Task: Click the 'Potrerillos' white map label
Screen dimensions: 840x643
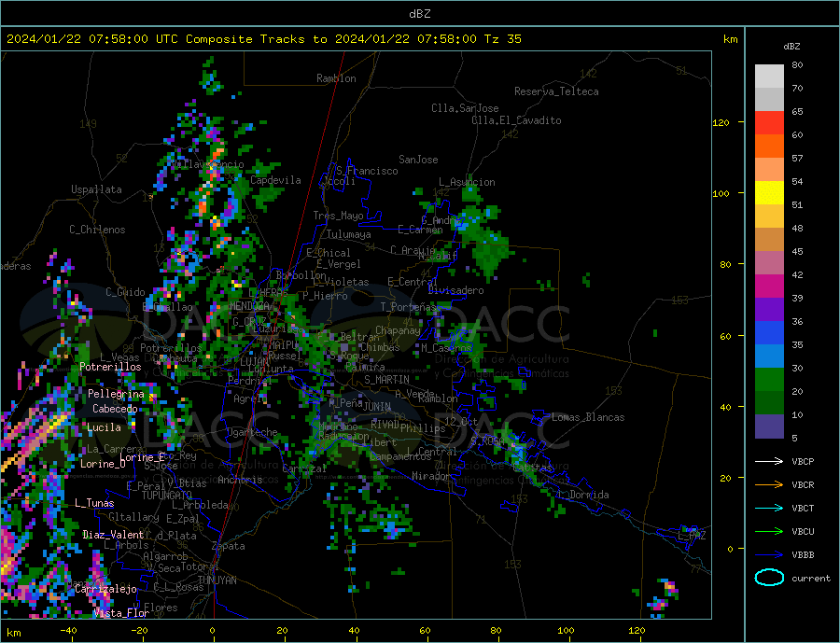Action: pyautogui.click(x=110, y=367)
